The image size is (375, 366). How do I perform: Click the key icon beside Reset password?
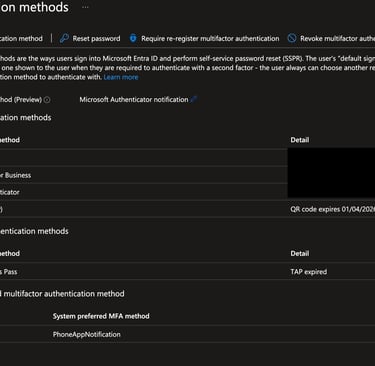pyautogui.click(x=64, y=38)
